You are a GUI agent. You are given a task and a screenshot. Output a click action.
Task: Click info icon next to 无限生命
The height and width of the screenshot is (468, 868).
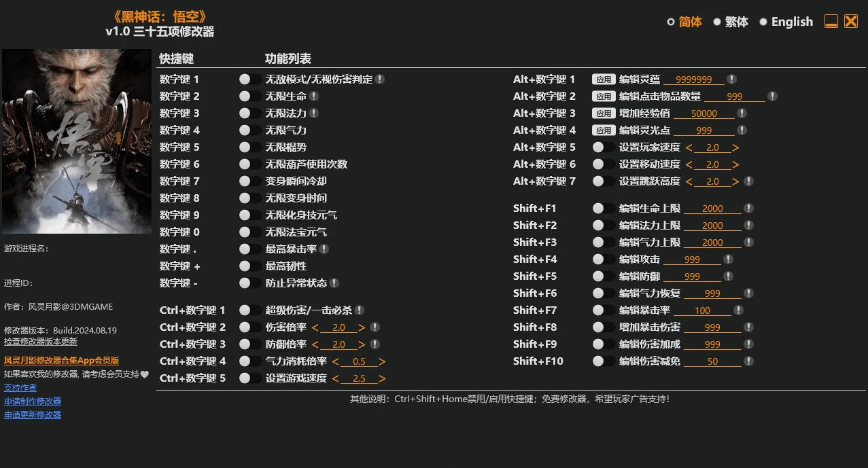[313, 96]
